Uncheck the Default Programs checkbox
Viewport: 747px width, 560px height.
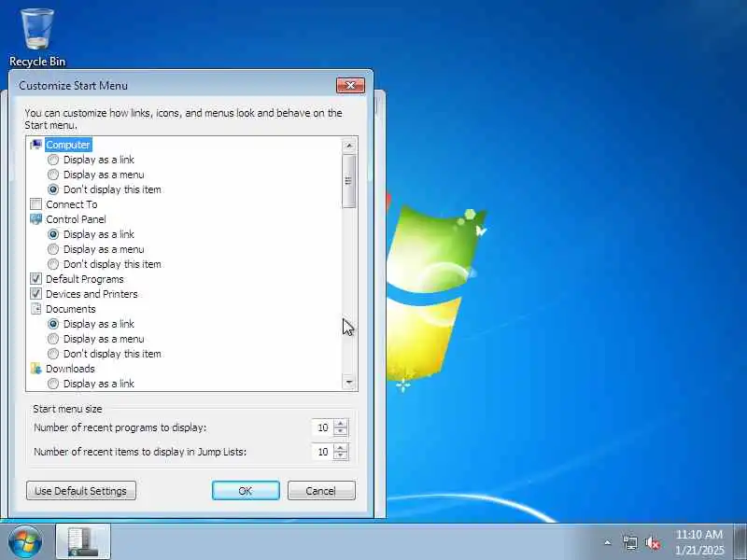click(35, 279)
